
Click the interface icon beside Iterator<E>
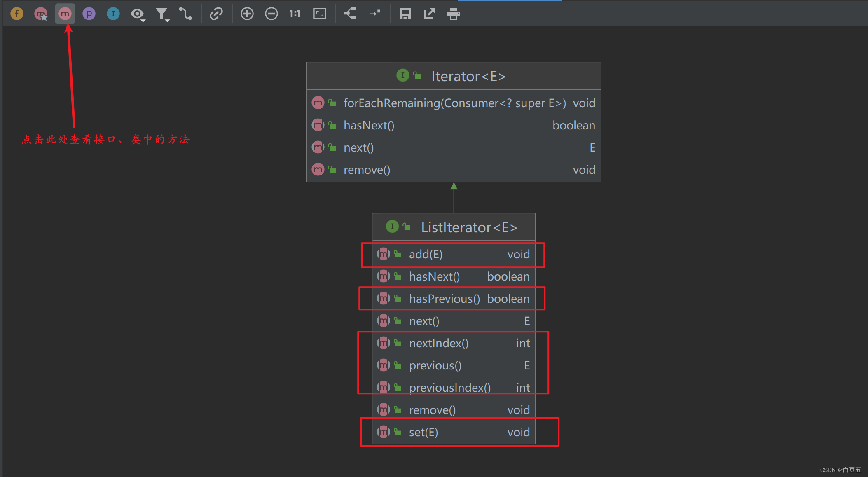402,75
